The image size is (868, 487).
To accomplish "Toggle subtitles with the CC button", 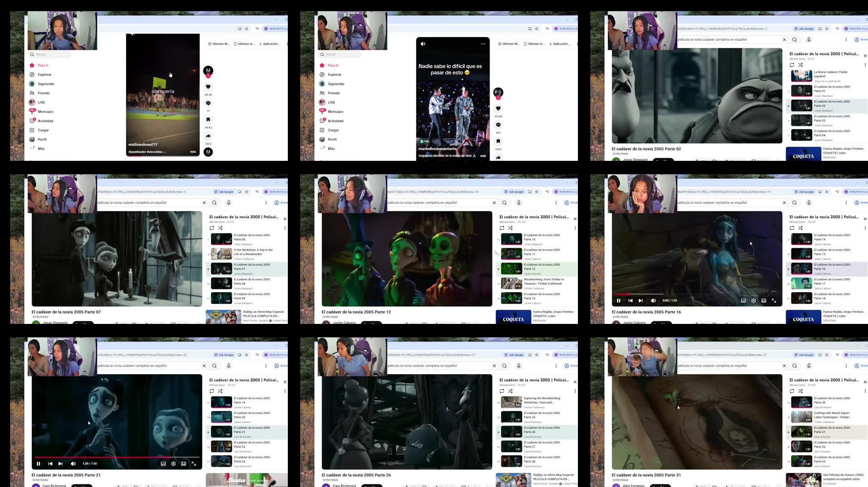I will tap(743, 300).
